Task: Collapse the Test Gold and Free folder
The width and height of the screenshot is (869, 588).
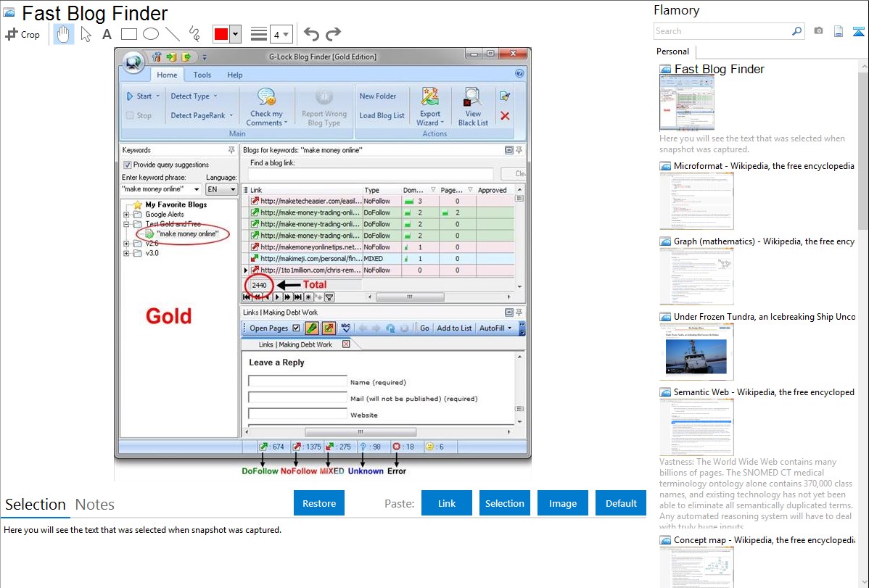Action: [126, 225]
